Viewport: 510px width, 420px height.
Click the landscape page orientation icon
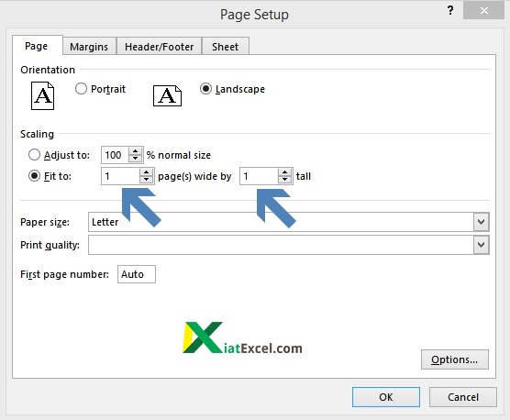167,96
